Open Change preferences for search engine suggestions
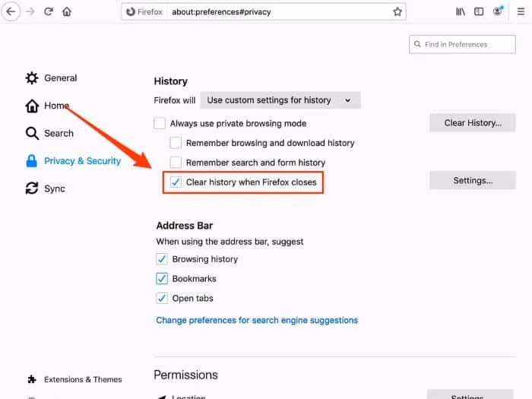Image resolution: width=532 pixels, height=399 pixels. 257,320
